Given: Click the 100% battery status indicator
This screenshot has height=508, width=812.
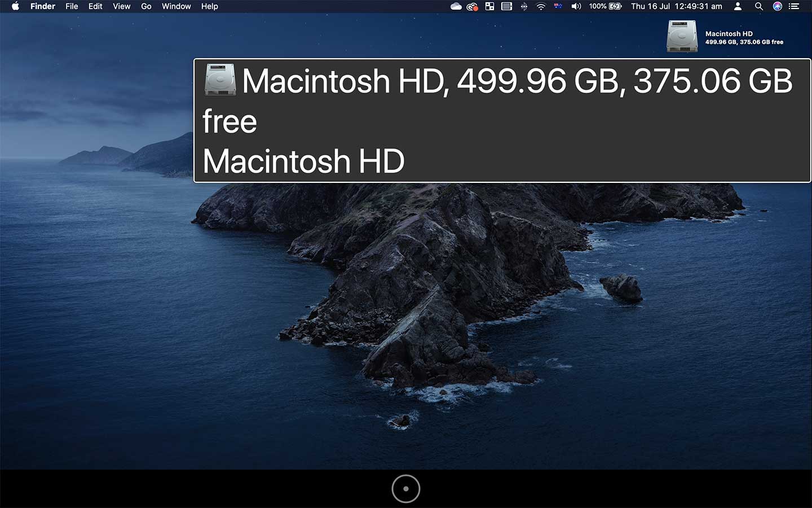Looking at the screenshot, I should (x=605, y=6).
